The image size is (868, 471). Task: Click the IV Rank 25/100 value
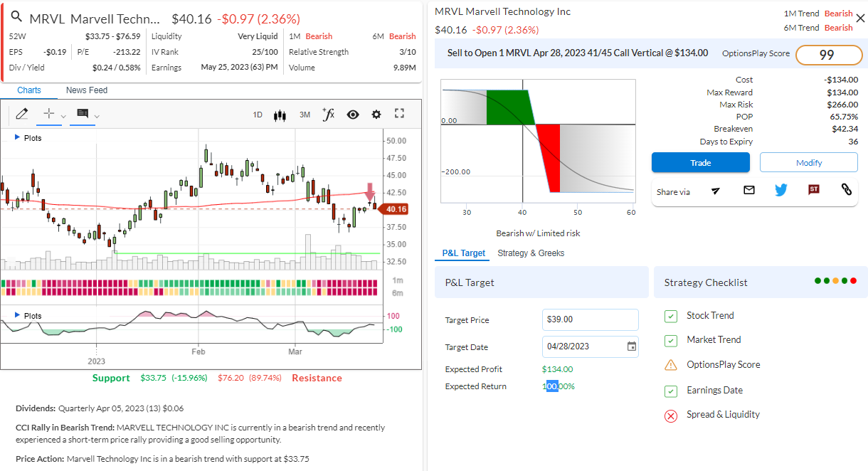[265, 52]
